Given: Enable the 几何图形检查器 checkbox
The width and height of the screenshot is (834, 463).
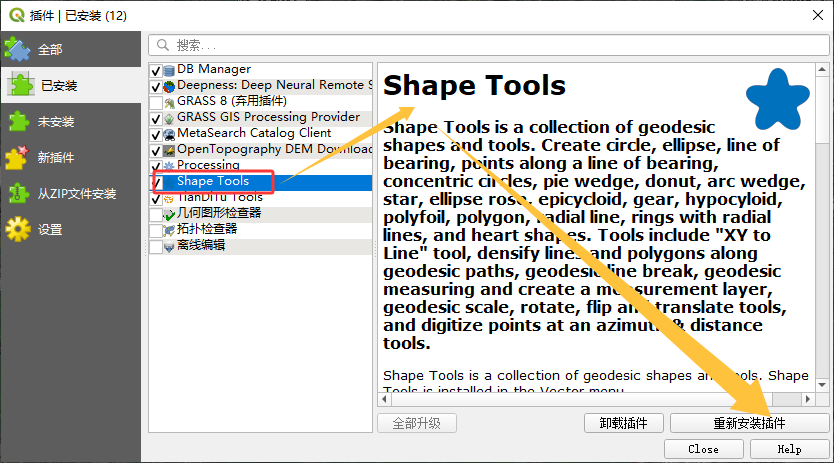Looking at the screenshot, I should [x=156, y=214].
